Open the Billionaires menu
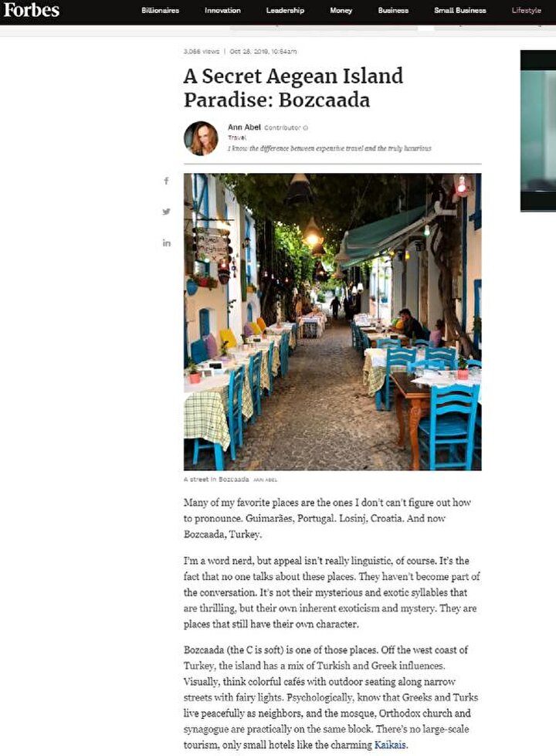 coord(160,10)
